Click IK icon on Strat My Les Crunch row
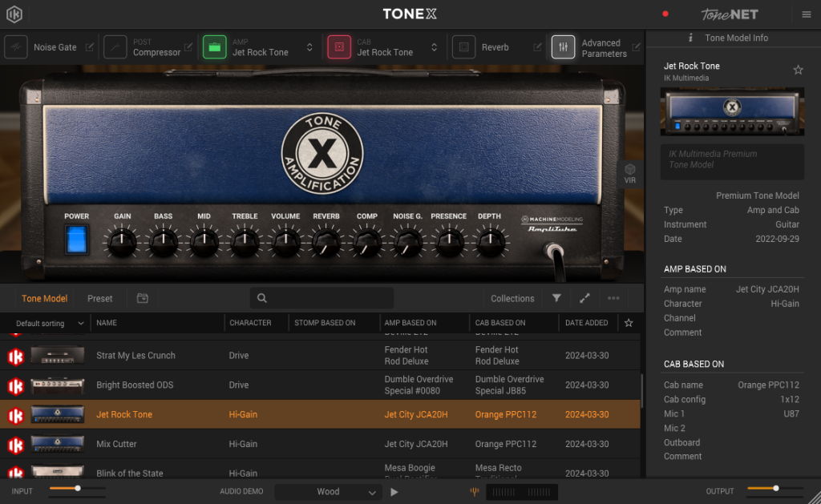821x504 pixels. click(x=16, y=357)
